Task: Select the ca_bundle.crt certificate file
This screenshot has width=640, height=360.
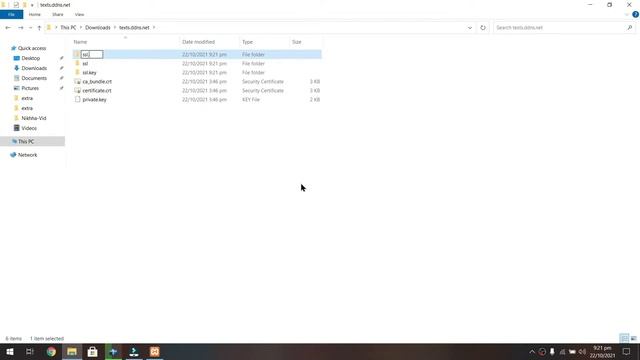Action: tap(97, 82)
